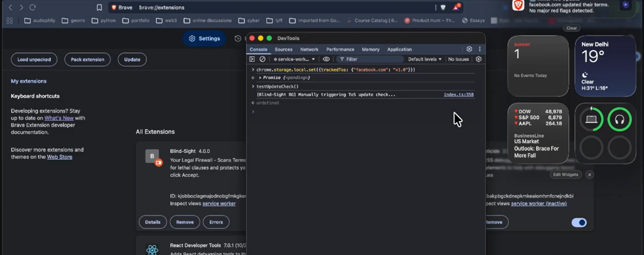The image size is (644, 255).
Task: Toggle the console sidebar panel
Action: (x=252, y=59)
